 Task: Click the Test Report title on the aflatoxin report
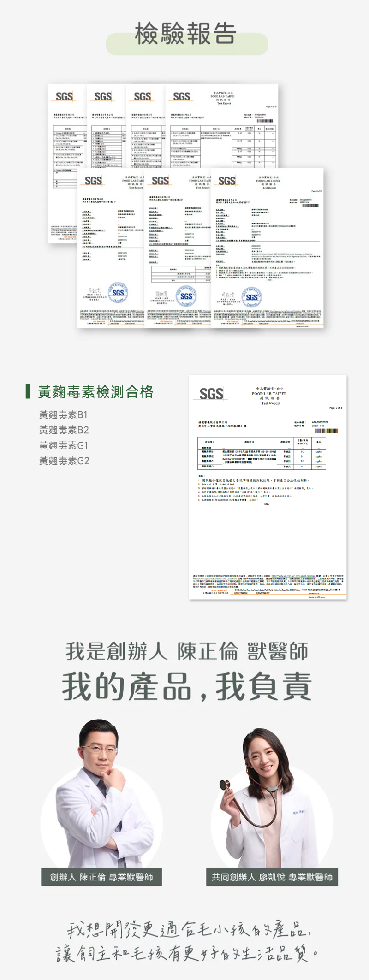coord(271,403)
